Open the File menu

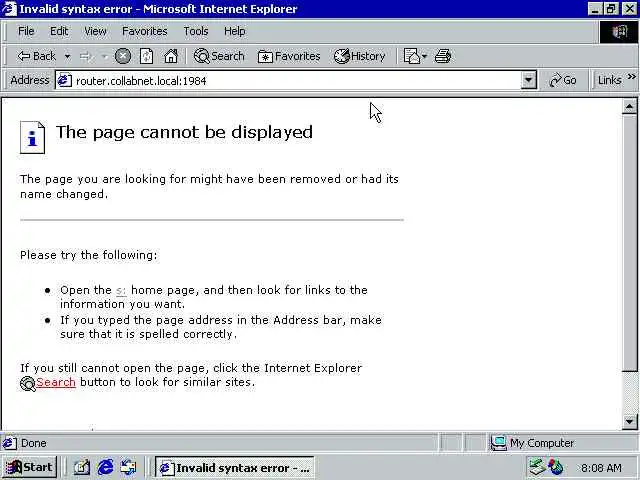pyautogui.click(x=26, y=31)
